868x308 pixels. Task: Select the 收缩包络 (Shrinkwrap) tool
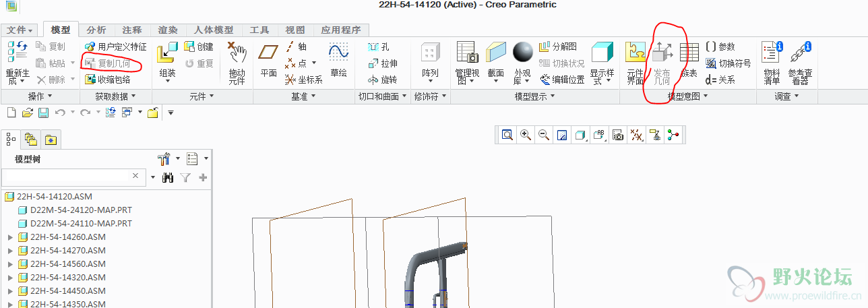108,80
